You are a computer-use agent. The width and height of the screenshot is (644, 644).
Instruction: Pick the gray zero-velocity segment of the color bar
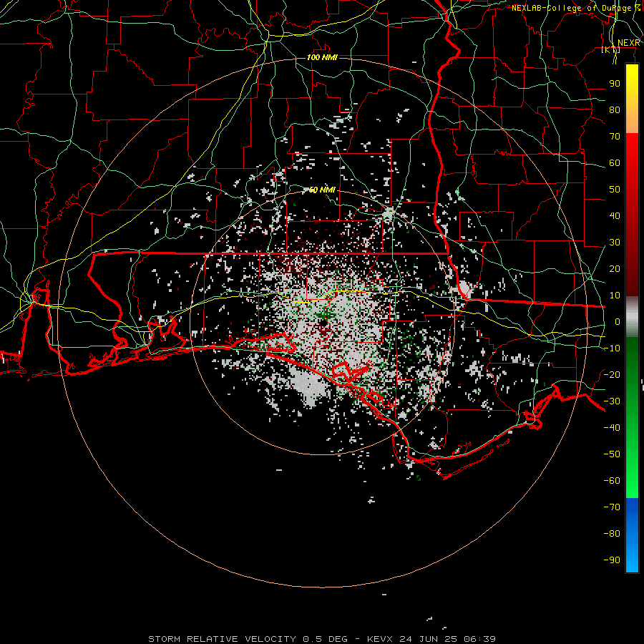point(632,317)
